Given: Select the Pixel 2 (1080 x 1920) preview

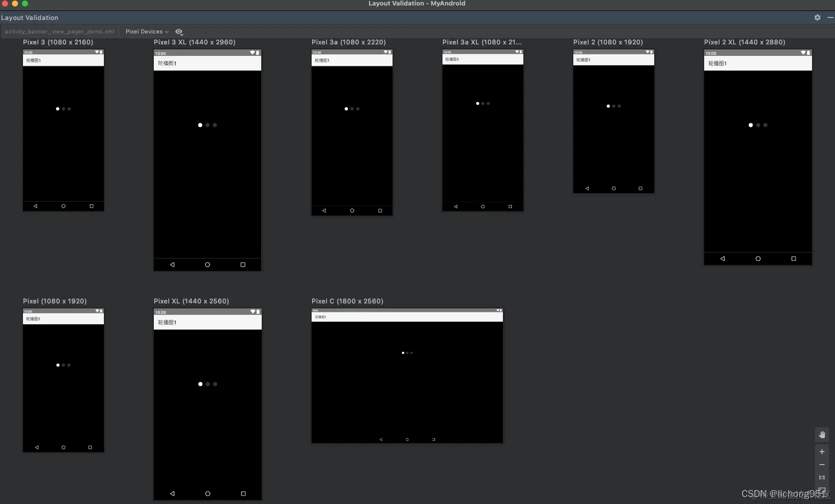Looking at the screenshot, I should click(x=614, y=121).
